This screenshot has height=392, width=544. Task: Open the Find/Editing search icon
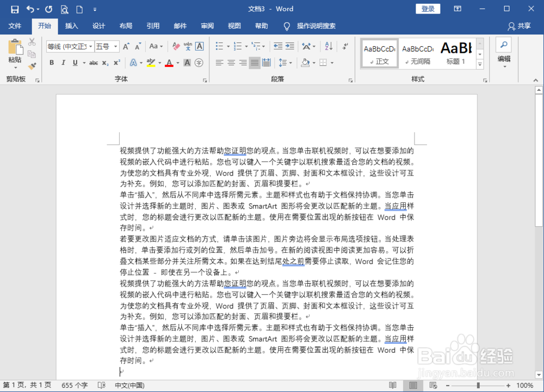[x=504, y=45]
